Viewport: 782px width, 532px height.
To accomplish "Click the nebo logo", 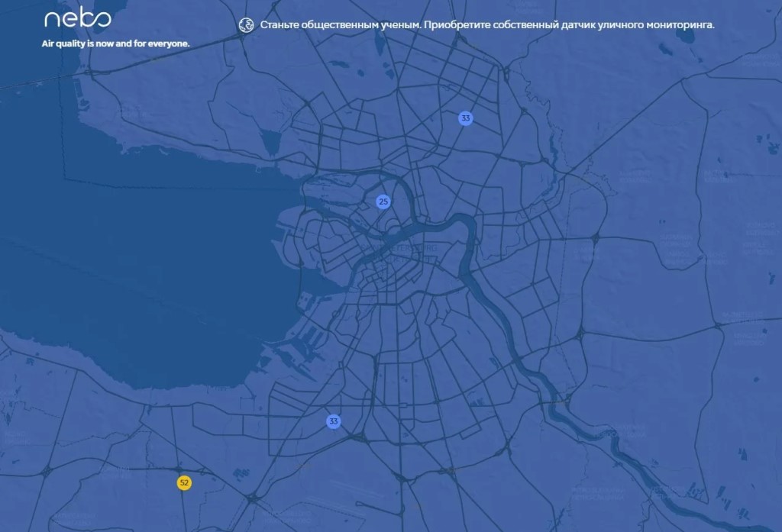I will 78,18.
